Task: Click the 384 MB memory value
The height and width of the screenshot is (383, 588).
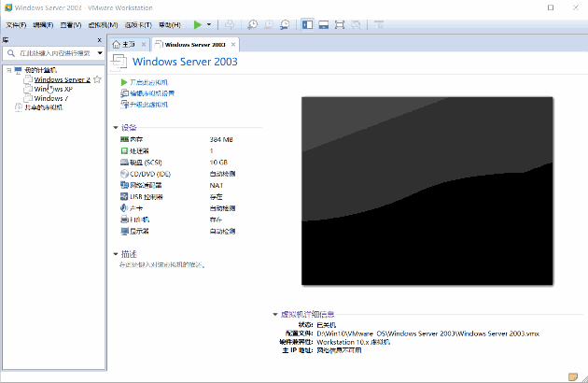Action: point(221,140)
